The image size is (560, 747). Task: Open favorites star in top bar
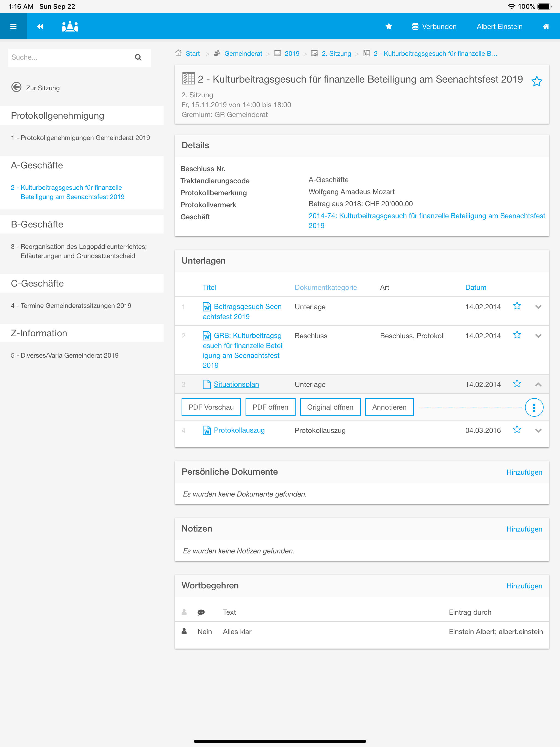389,26
